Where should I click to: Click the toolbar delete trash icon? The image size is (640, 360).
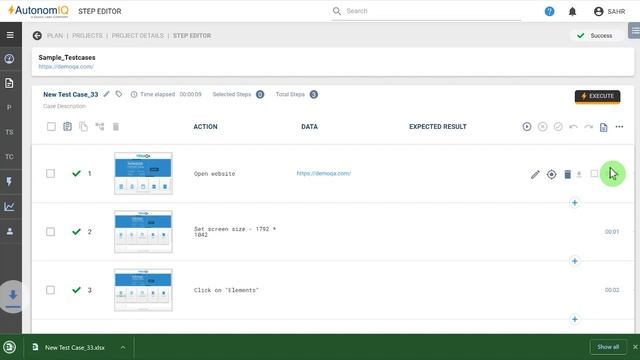click(x=116, y=127)
